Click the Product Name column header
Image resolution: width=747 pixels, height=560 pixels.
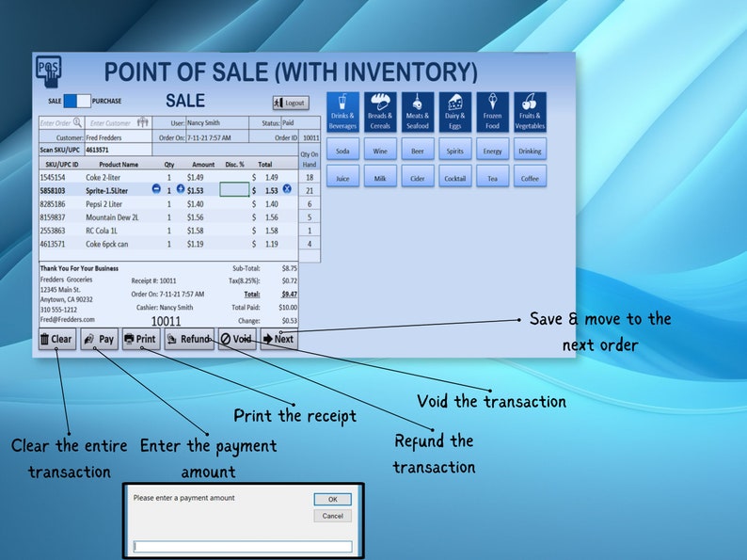[x=119, y=164]
